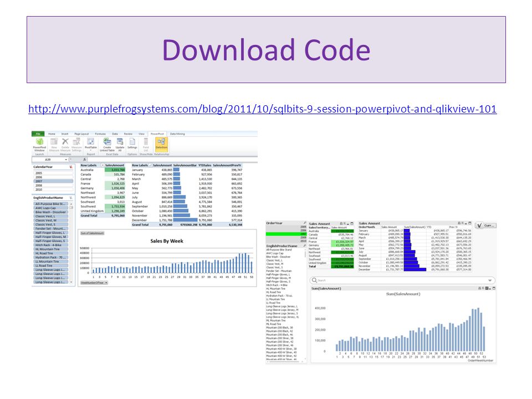
Task: Expand the QlikView search box dropdown arrow
Action: coord(490,280)
